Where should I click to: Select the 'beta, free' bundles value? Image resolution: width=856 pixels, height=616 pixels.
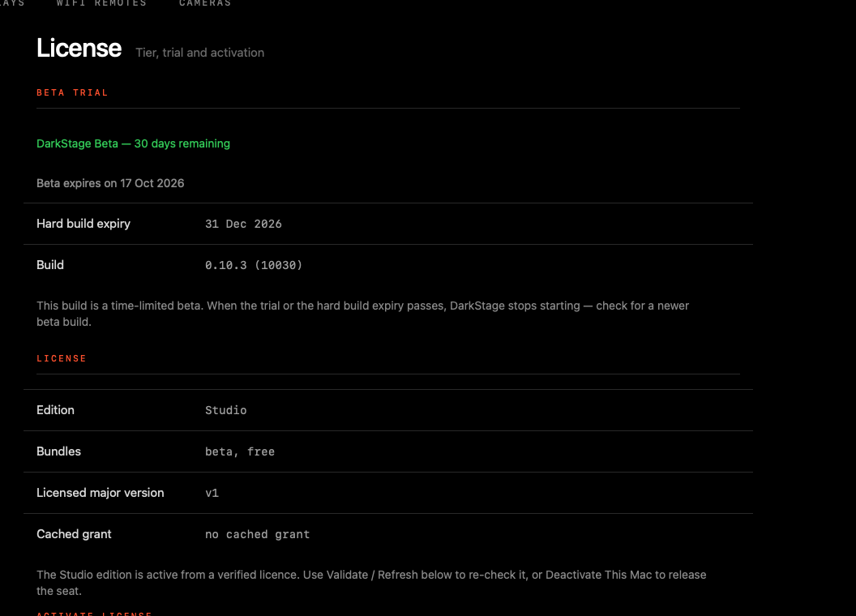pos(240,451)
